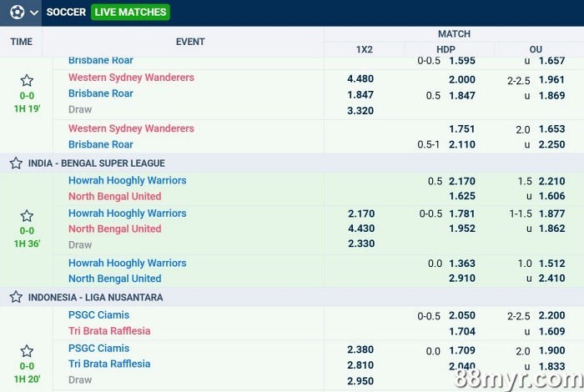Pick Brisbane Roar 1X2 odds 1.847
This screenshot has height=392, width=584.
[x=360, y=95]
